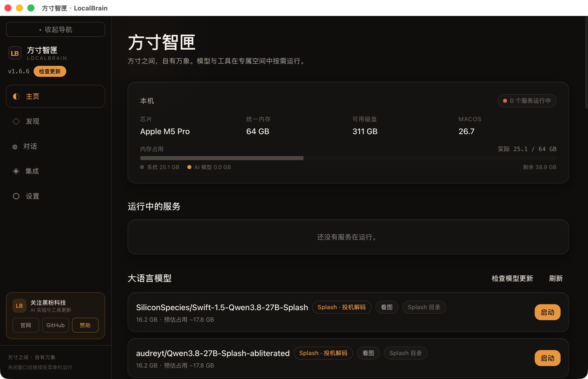588x379 pixels.
Task: Click Splash · 投机解码 tag on audreyt model
Action: (x=323, y=353)
